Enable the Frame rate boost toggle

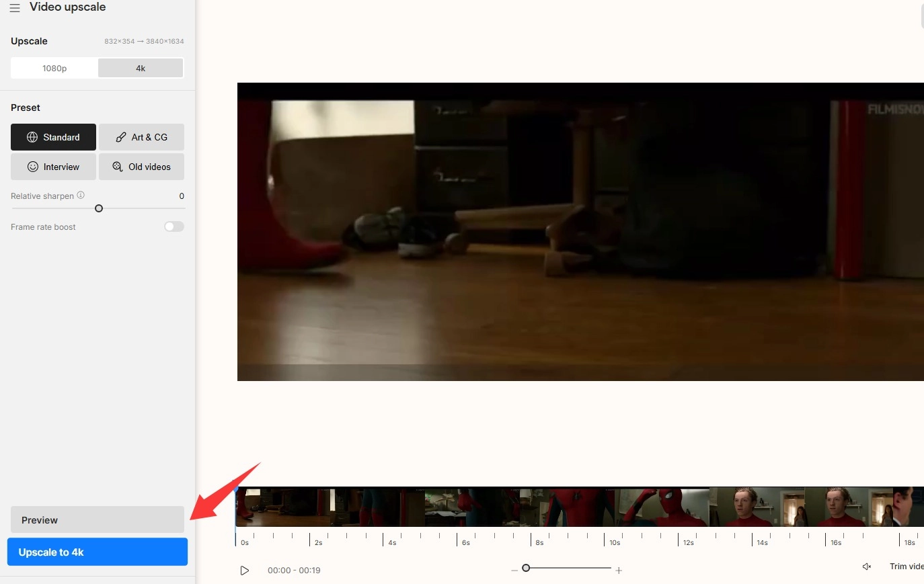click(x=174, y=227)
